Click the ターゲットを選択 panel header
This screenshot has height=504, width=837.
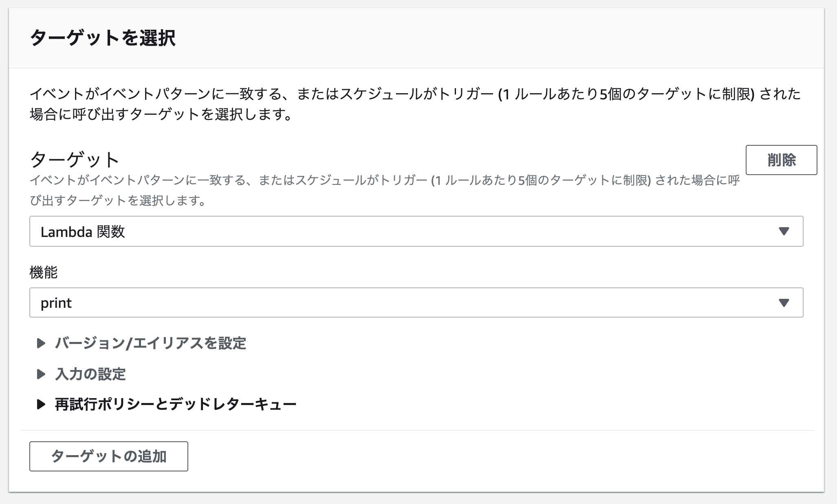[103, 38]
